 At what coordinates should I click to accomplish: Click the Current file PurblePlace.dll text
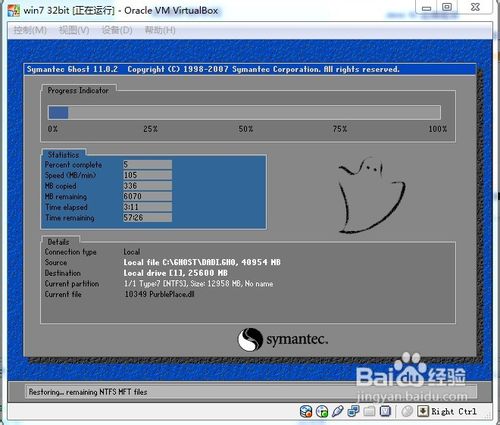(159, 294)
